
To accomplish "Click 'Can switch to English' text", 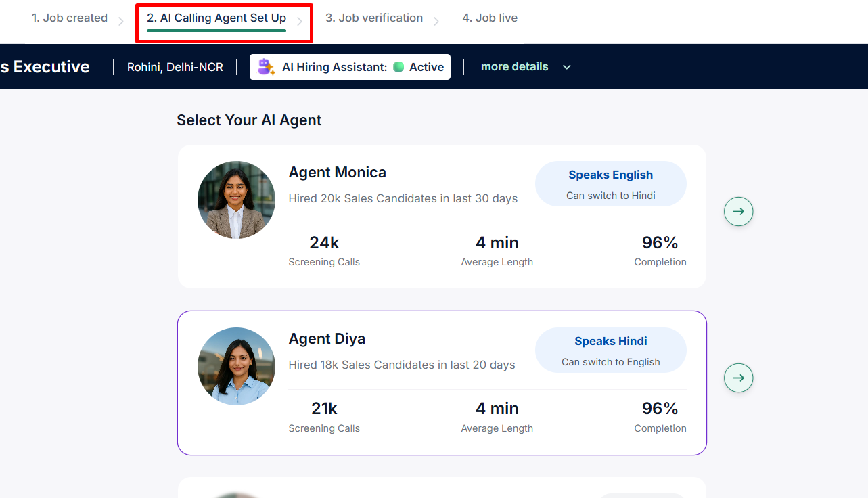I will click(611, 362).
